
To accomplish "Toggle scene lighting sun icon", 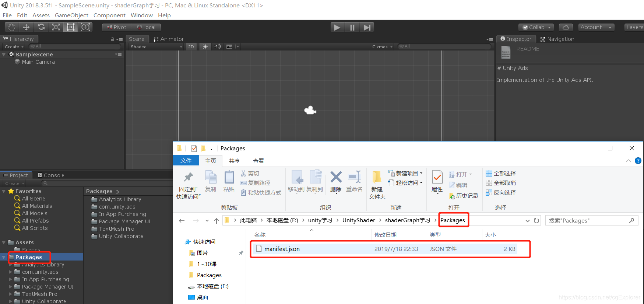I will (205, 47).
